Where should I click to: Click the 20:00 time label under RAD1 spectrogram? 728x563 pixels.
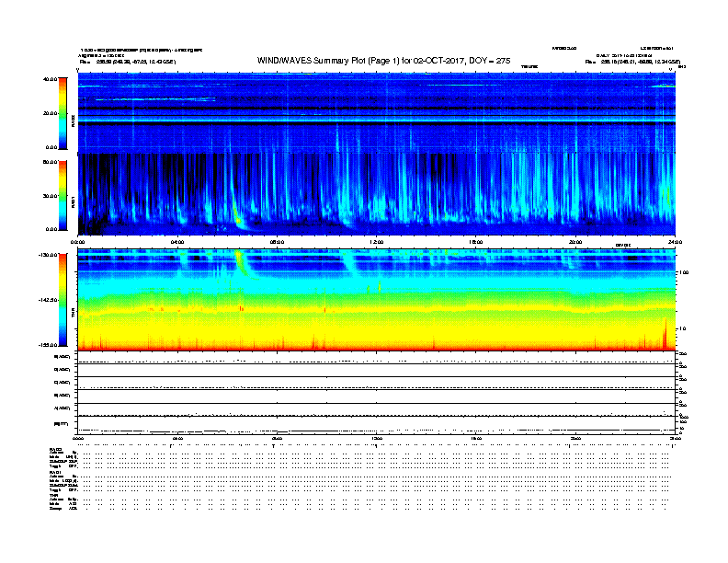pos(575,242)
